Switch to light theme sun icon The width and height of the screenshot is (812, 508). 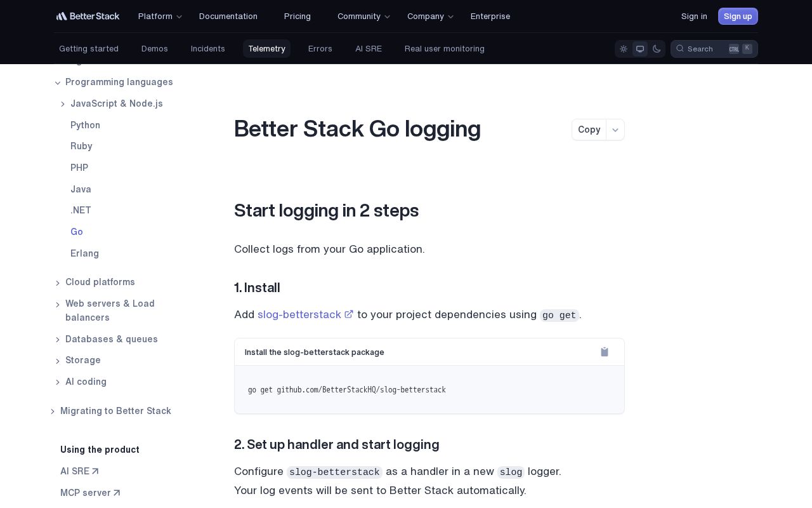point(624,49)
